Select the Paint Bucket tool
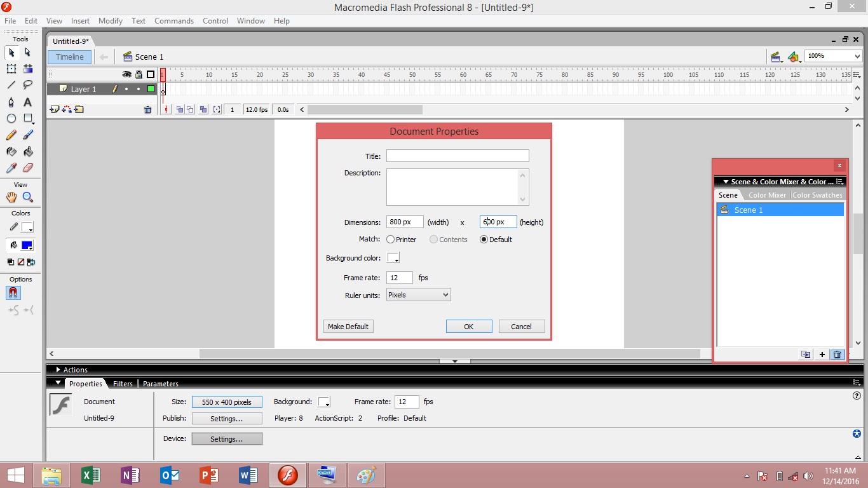The height and width of the screenshot is (488, 868). [x=27, y=151]
